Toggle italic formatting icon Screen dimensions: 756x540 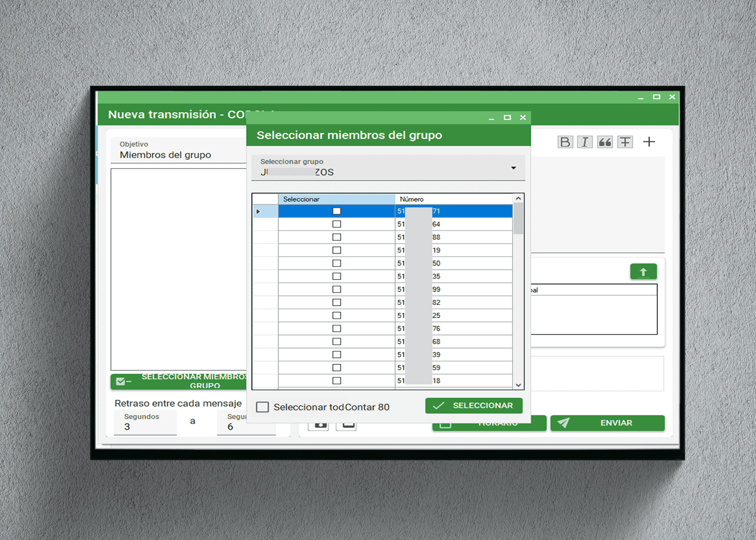pos(585,142)
